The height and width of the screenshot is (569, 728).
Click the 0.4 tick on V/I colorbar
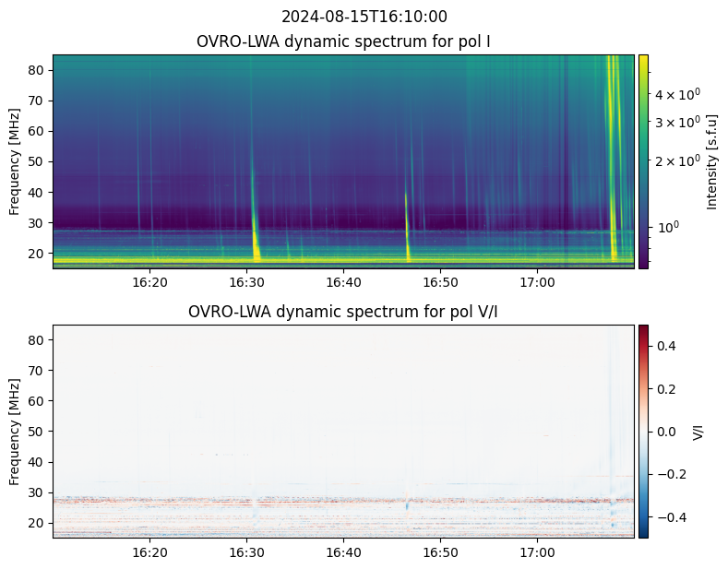tap(665, 346)
